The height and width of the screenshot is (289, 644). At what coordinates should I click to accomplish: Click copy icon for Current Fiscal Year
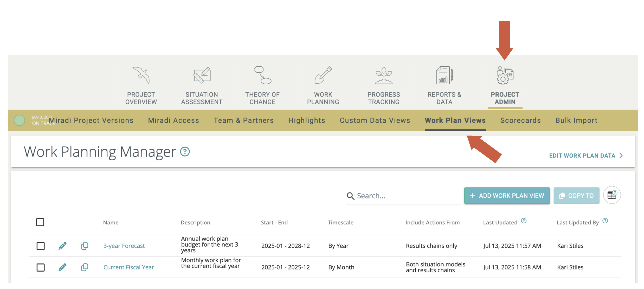pos(85,267)
